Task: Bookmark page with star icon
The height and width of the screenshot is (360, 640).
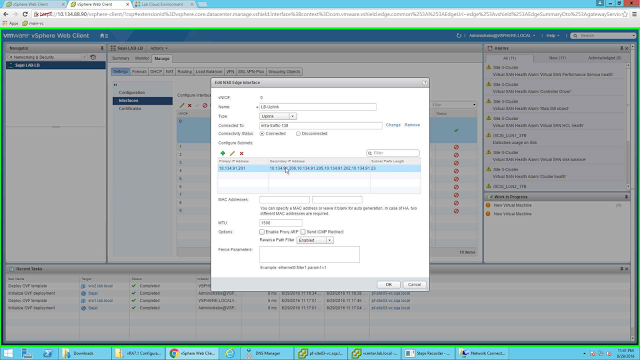Action: (625, 14)
